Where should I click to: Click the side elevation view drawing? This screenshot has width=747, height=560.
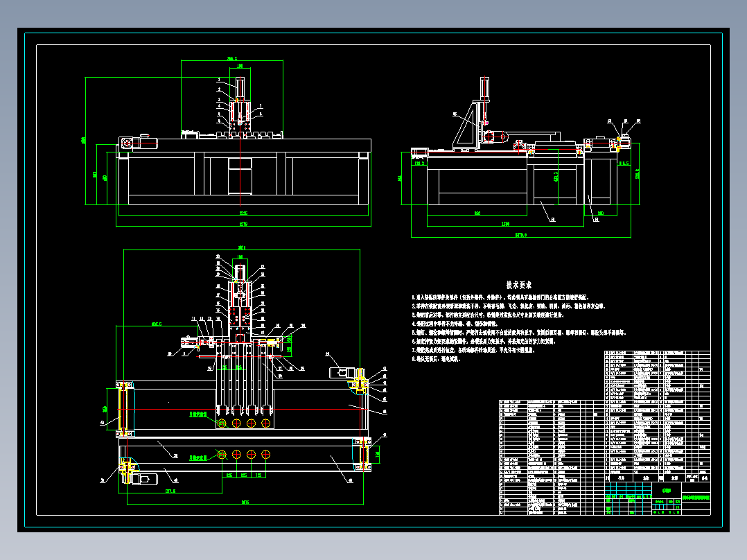click(x=520, y=157)
